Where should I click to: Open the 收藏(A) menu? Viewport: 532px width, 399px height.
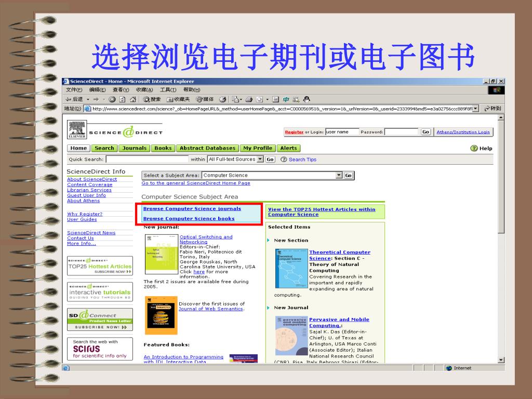[x=144, y=90]
